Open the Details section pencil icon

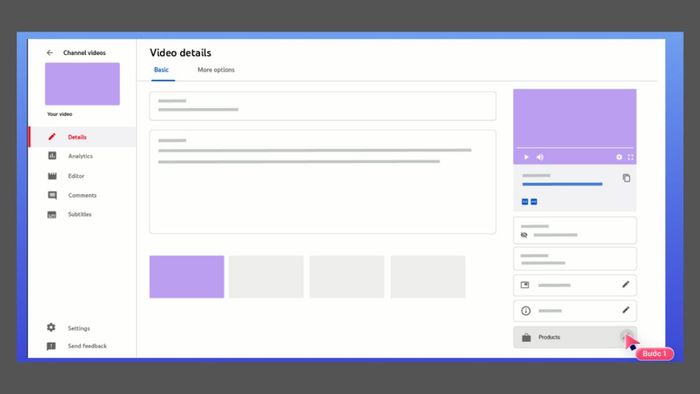[x=52, y=137]
